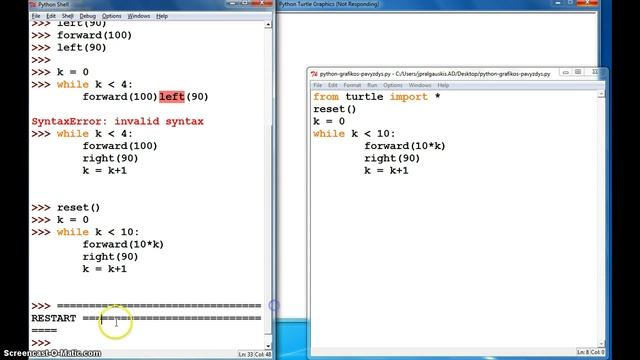Open Run menu in editor window
The width and height of the screenshot is (640, 360).
pyautogui.click(x=372, y=85)
